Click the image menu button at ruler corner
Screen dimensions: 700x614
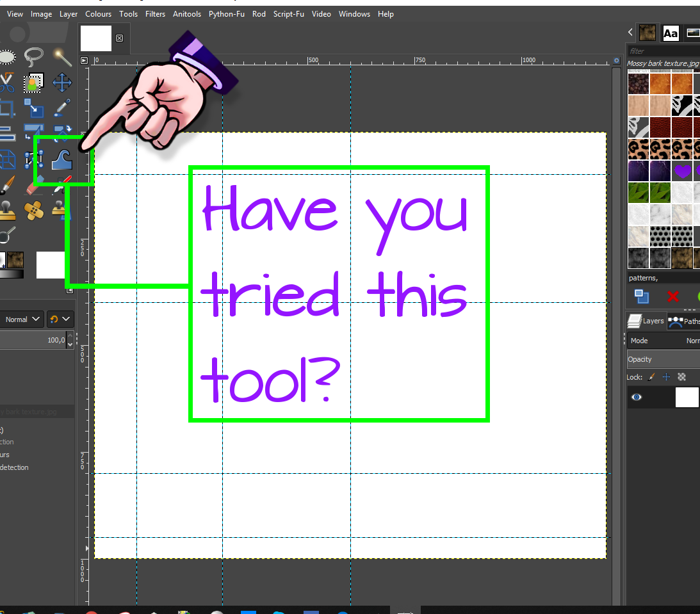coord(85,60)
